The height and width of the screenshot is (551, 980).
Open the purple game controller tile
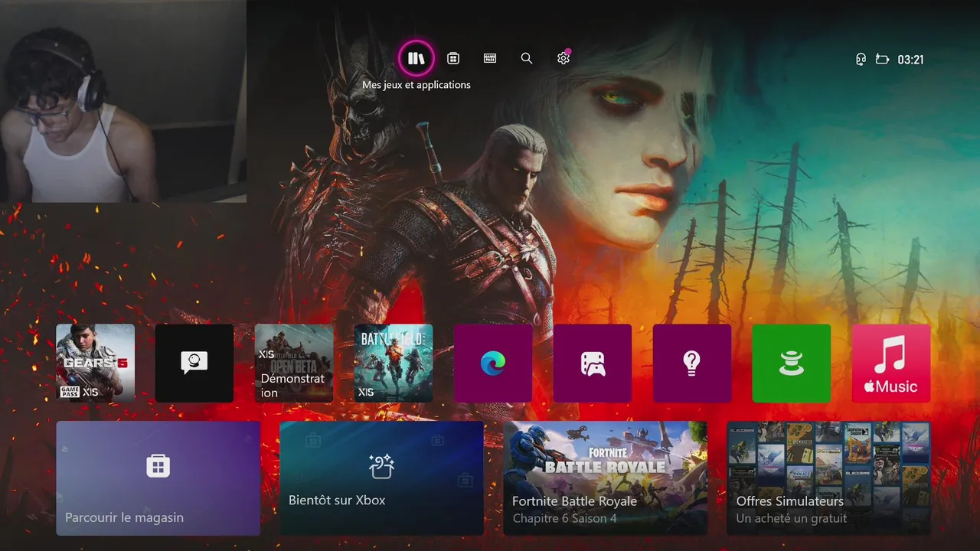(593, 363)
